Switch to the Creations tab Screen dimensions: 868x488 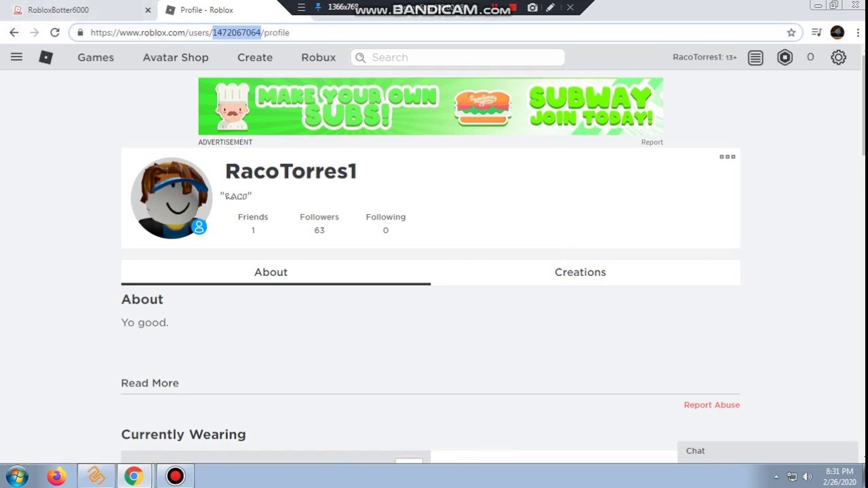point(585,272)
